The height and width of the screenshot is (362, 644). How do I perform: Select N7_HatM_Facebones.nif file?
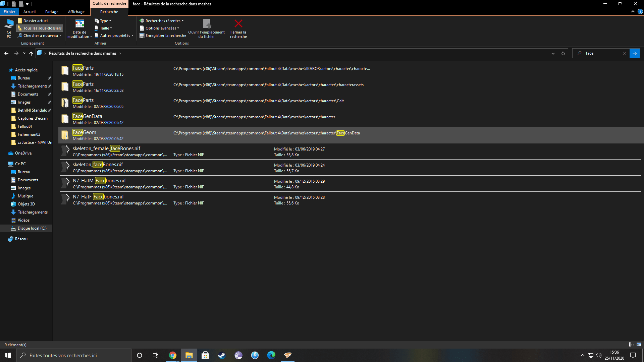click(350, 184)
